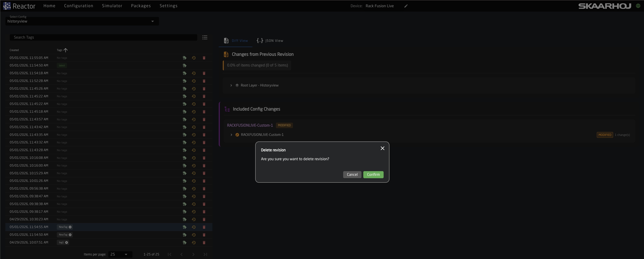
Task: Add tag to the 09:38:47 AM revision
Action: pos(185,197)
